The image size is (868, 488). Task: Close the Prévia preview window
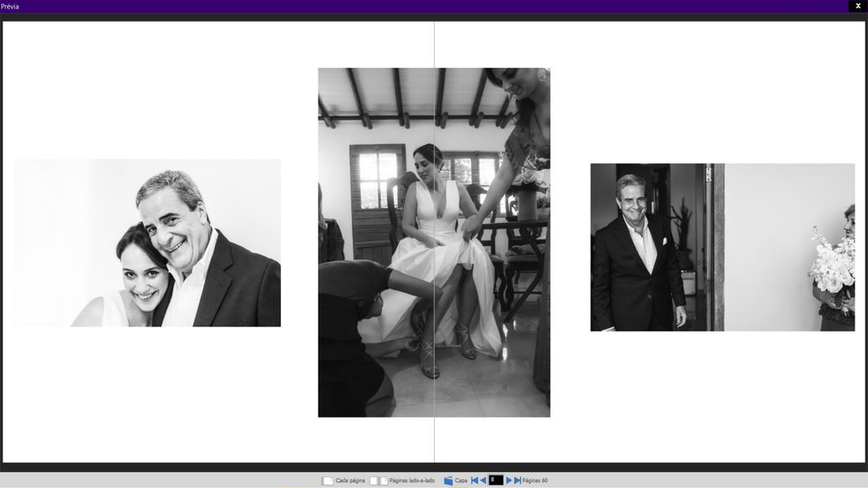[x=858, y=6]
